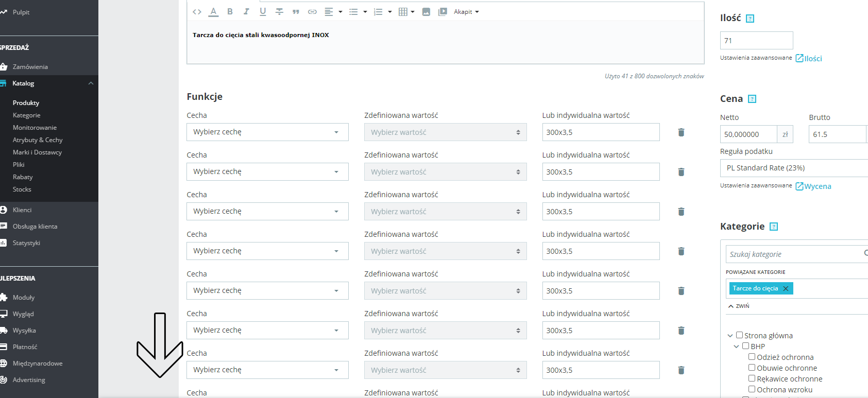
Task: Click the Ilość quantity input field
Action: 756,41
